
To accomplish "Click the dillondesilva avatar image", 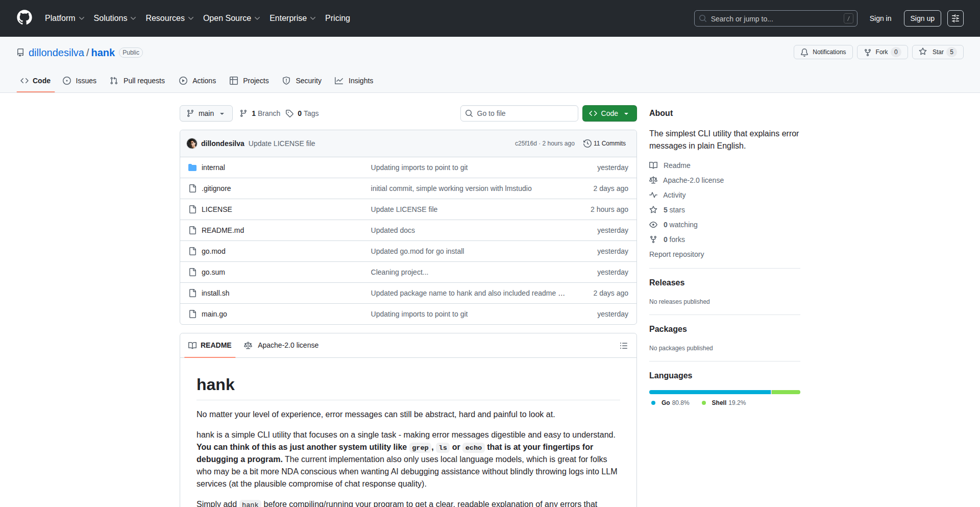I will 192,143.
